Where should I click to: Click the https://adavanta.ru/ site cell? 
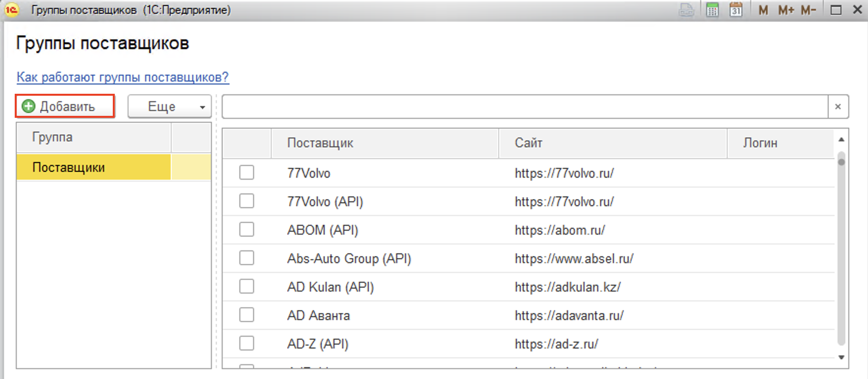pos(613,316)
